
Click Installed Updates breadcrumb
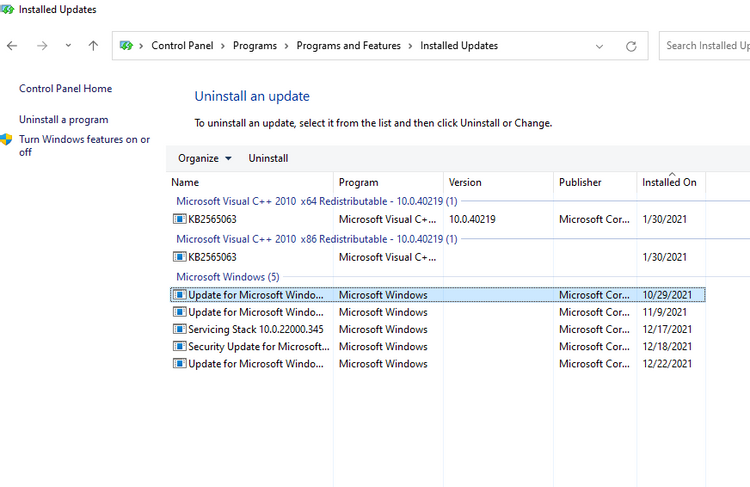(459, 45)
